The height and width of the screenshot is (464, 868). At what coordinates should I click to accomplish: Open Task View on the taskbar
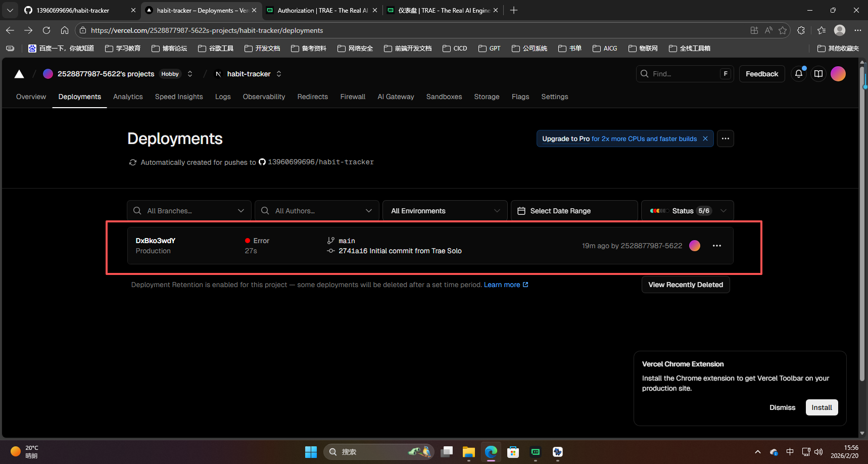pyautogui.click(x=447, y=452)
